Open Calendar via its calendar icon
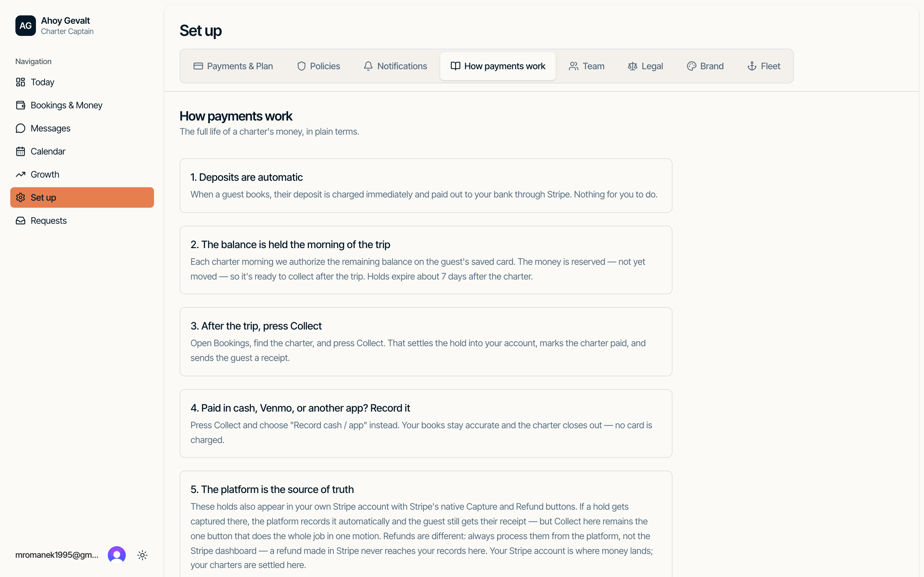This screenshot has height=577, width=924. coord(21,152)
